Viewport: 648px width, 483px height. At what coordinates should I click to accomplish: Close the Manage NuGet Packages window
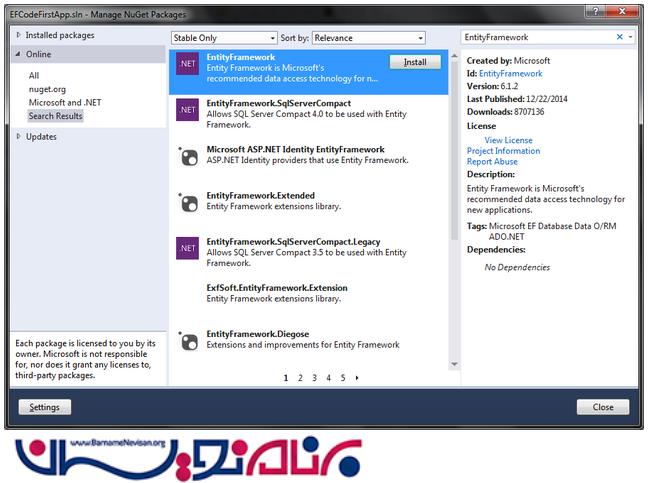(622, 11)
